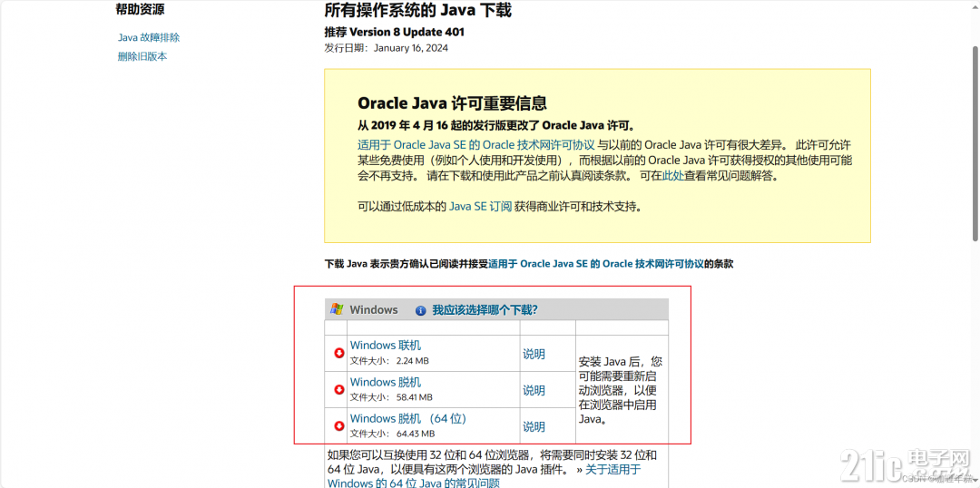The width and height of the screenshot is (980, 488).
Task: Click the 文件大小: 2.24 MB text
Action: click(389, 360)
